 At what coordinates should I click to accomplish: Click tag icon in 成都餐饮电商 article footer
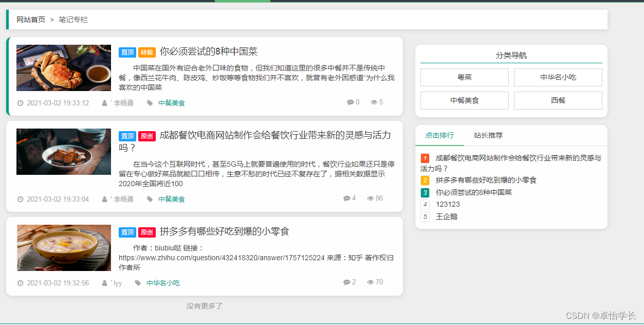point(150,199)
